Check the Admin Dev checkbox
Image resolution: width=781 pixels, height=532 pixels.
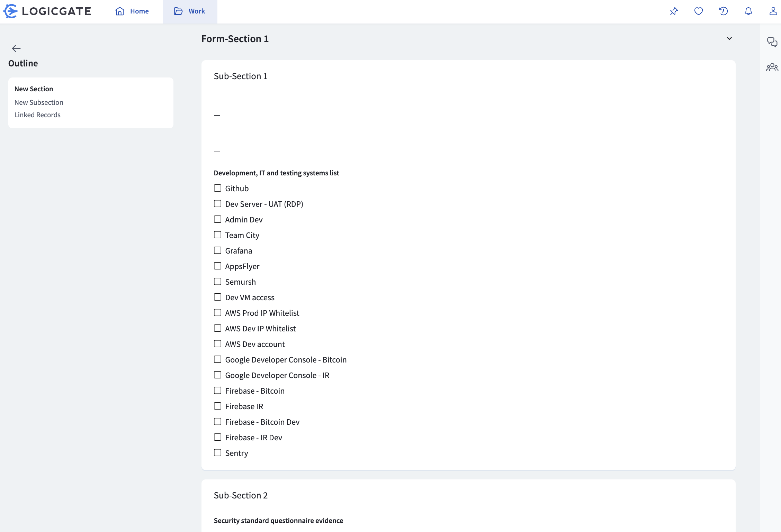(x=217, y=219)
